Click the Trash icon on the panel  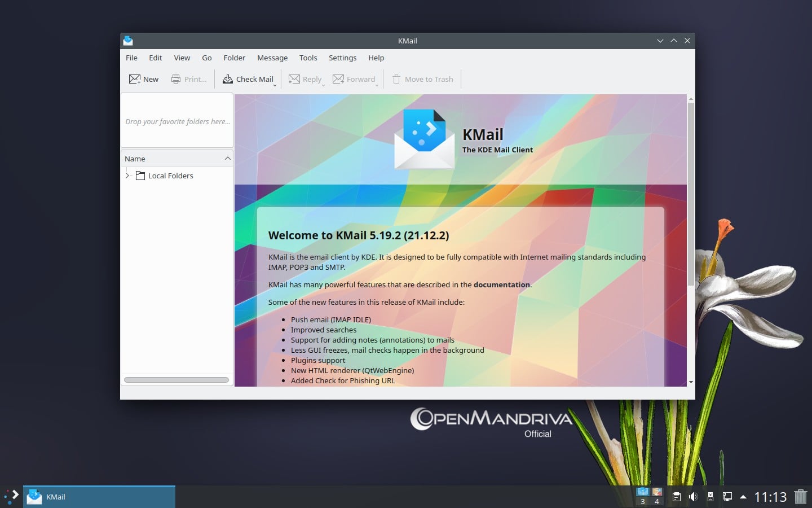point(801,497)
